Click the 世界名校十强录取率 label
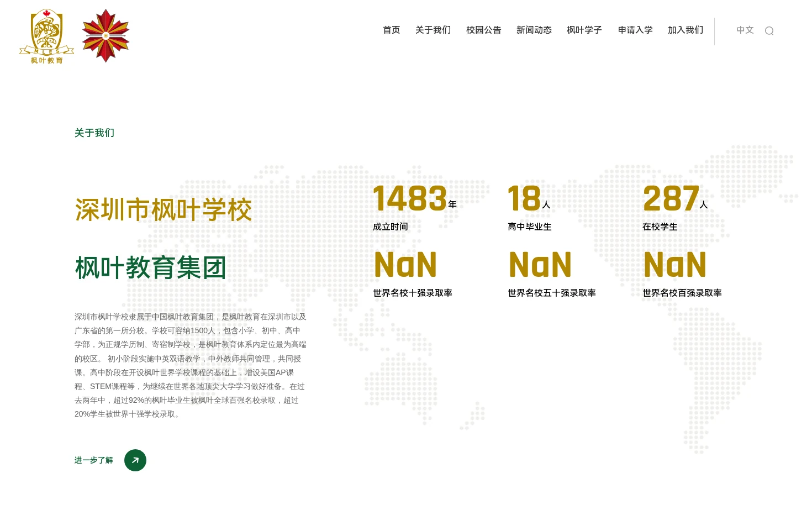This screenshot has height=510, width=812. pos(413,293)
